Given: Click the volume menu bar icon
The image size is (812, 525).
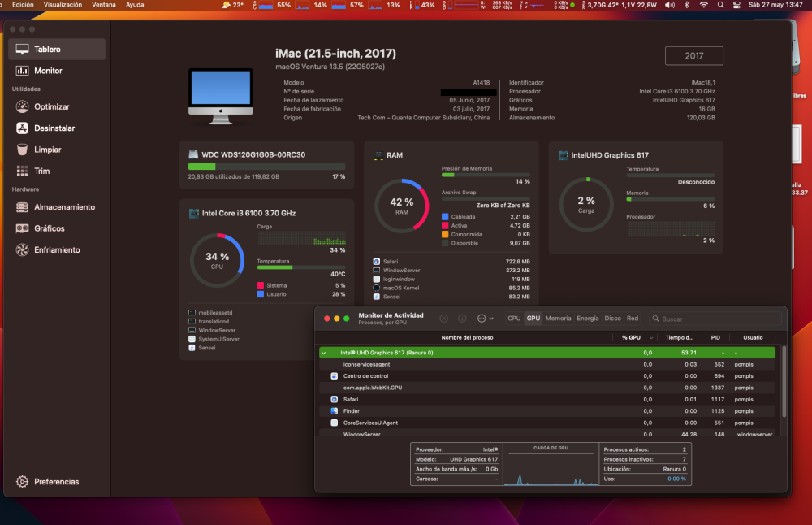Looking at the screenshot, I should click(x=670, y=5).
